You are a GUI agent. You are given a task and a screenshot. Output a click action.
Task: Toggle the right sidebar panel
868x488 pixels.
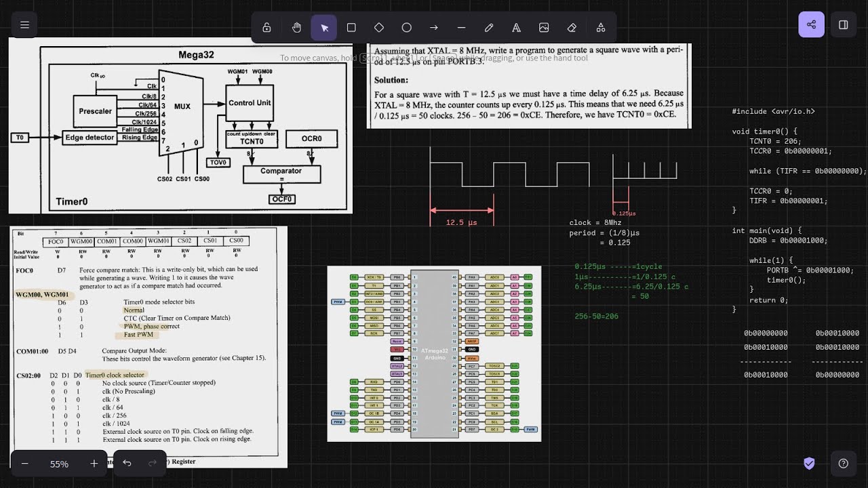(x=843, y=25)
